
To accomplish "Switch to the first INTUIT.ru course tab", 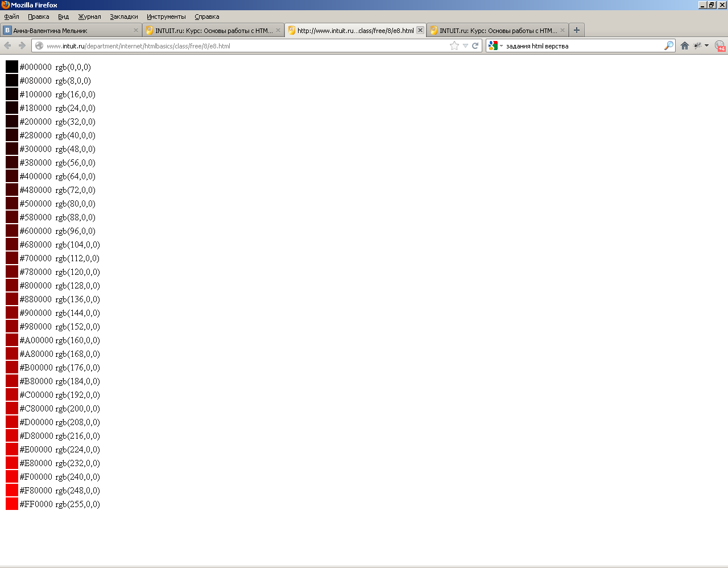I will (213, 30).
